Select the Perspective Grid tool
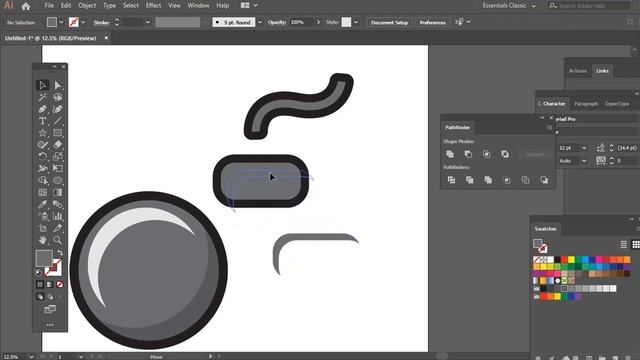Image resolution: width=640 pixels, height=360 pixels. coord(58,180)
